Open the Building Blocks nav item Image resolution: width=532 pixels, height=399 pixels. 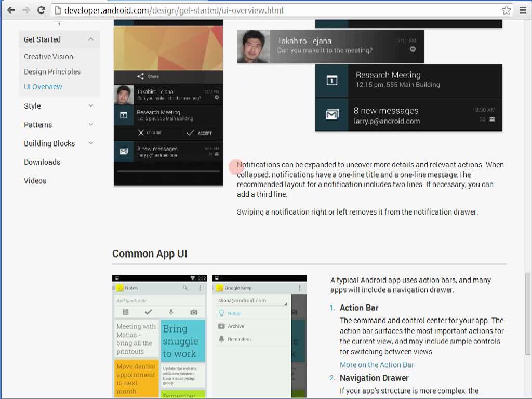pyautogui.click(x=49, y=143)
